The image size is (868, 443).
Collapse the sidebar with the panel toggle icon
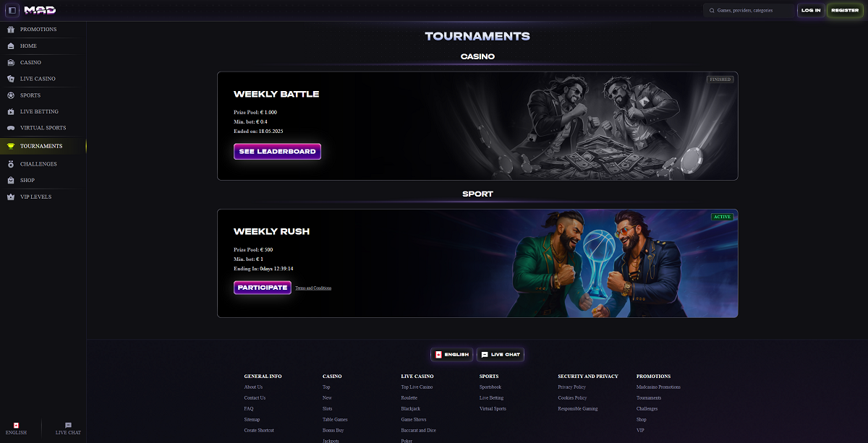[12, 10]
